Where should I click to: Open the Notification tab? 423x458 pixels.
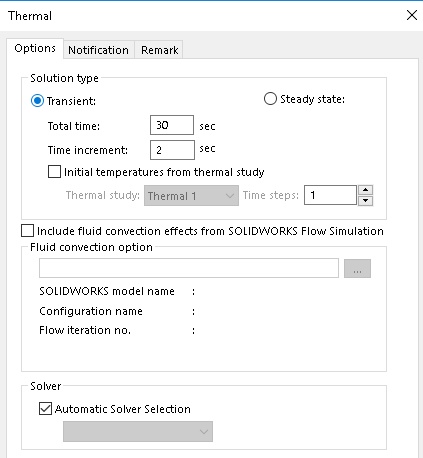click(x=98, y=50)
